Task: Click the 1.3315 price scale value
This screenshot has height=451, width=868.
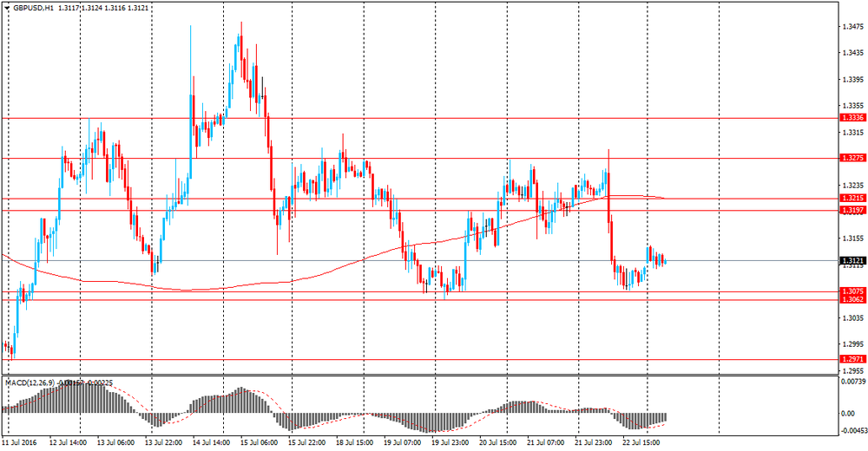Action: point(852,132)
